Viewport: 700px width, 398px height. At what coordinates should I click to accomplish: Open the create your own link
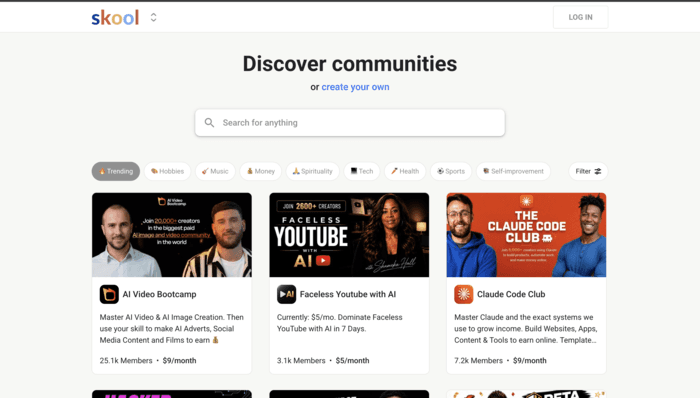(x=355, y=87)
